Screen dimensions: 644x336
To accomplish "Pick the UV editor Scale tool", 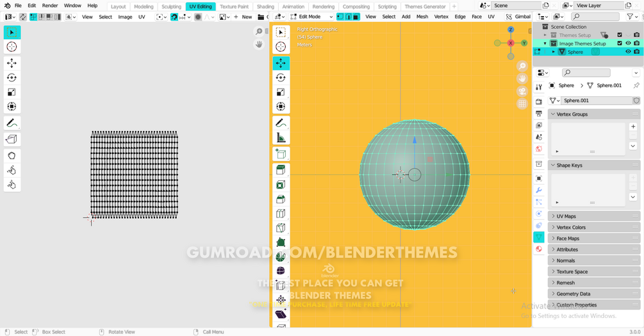I will click(12, 92).
